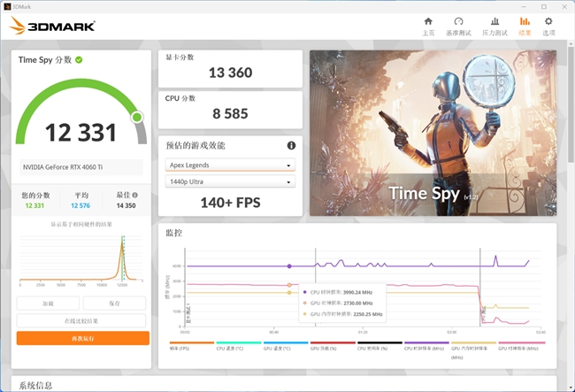Toggle the GPU 温度 (°C) legend series
575x392 pixels.
point(286,346)
